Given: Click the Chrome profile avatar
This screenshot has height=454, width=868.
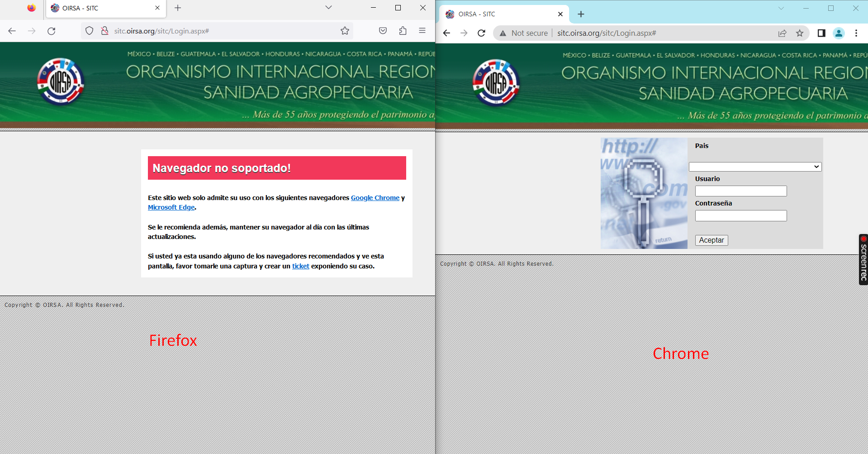Looking at the screenshot, I should coord(839,33).
